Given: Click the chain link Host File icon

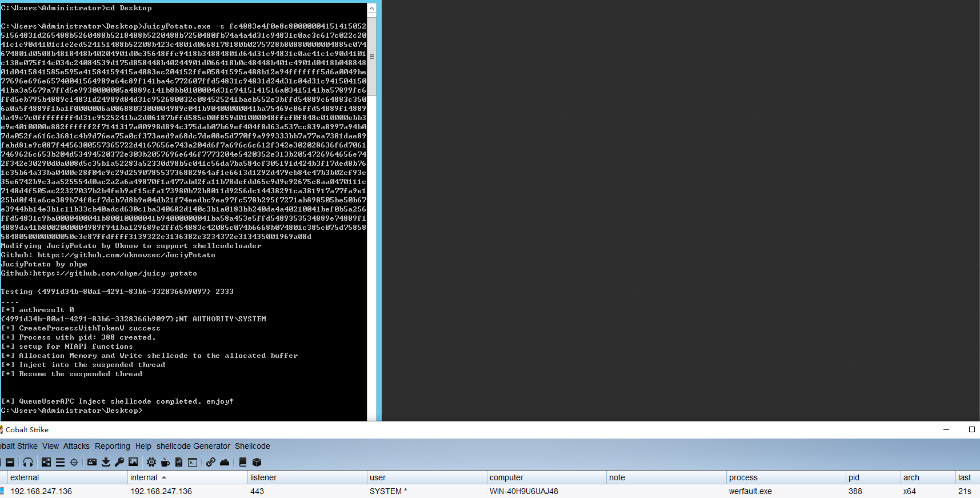Looking at the screenshot, I should point(211,462).
